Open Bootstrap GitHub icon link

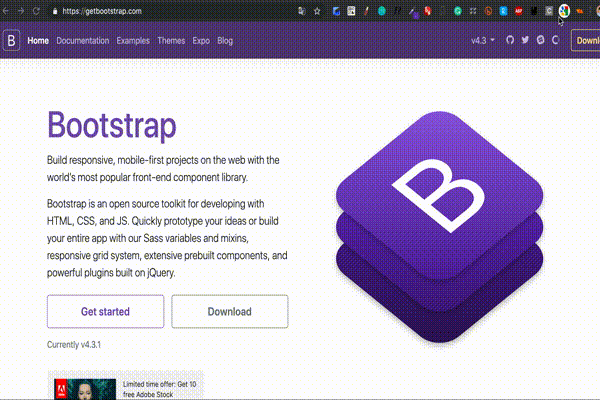coord(510,40)
